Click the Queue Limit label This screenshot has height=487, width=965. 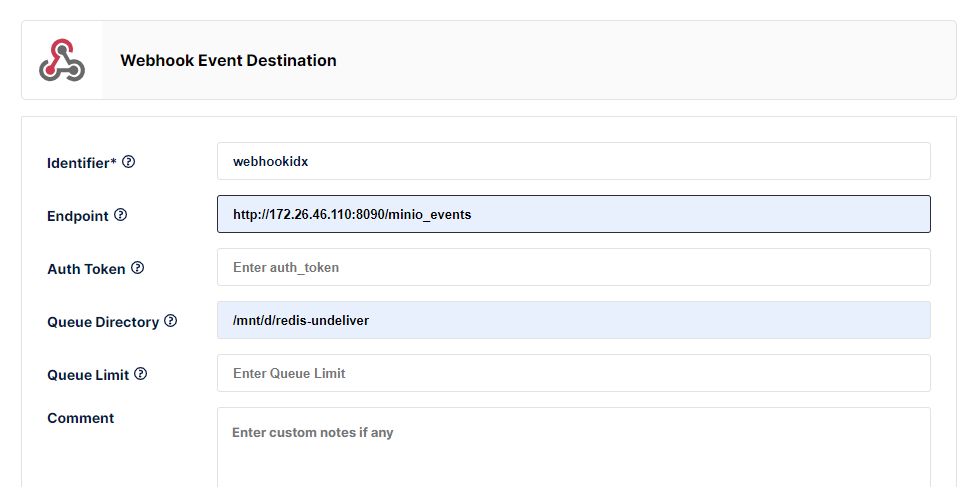tap(88, 375)
